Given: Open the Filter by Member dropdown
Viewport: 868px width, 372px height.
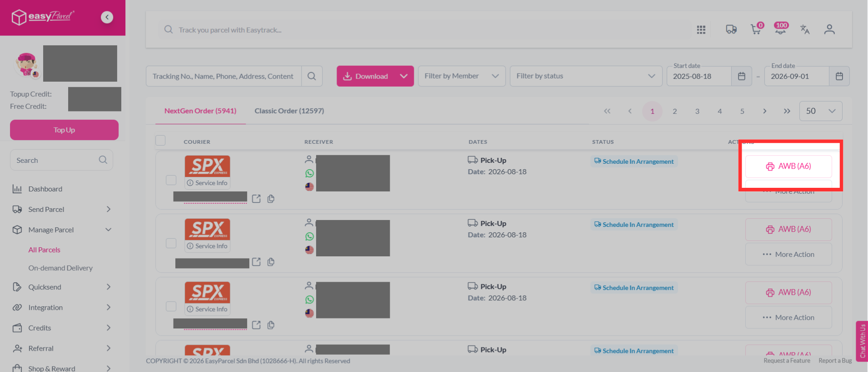Looking at the screenshot, I should pos(461,76).
